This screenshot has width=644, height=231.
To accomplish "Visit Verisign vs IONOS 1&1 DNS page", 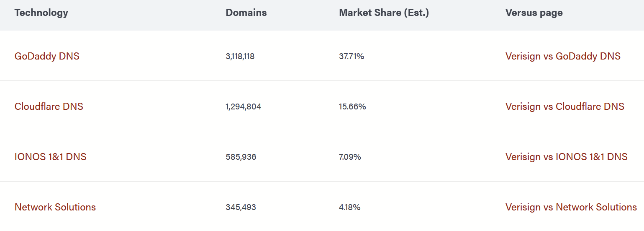I will [566, 157].
